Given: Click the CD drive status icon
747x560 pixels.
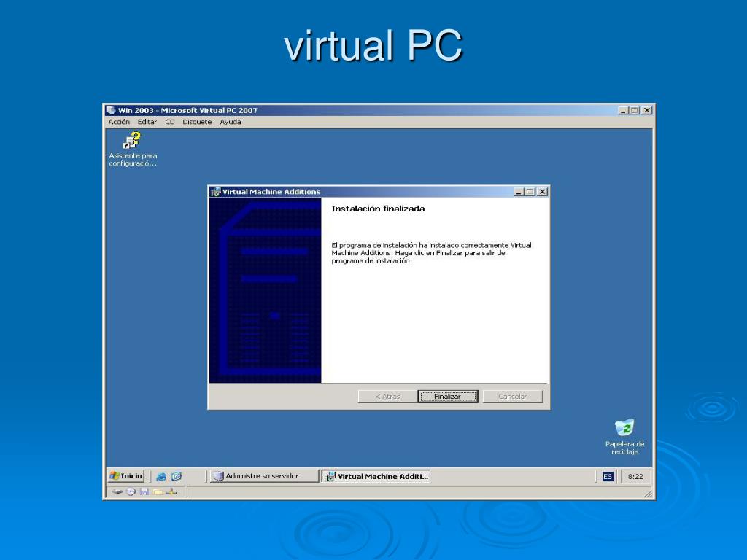Looking at the screenshot, I should pos(131,491).
